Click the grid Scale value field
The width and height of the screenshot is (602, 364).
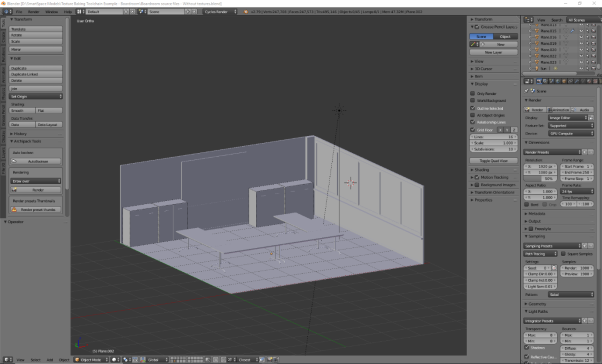(494, 143)
